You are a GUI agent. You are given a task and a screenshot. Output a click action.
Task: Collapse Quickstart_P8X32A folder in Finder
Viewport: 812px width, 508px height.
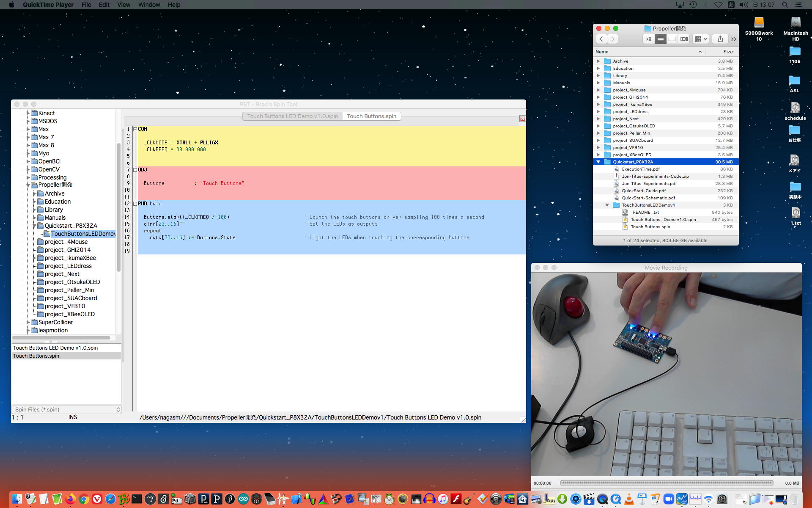(598, 162)
